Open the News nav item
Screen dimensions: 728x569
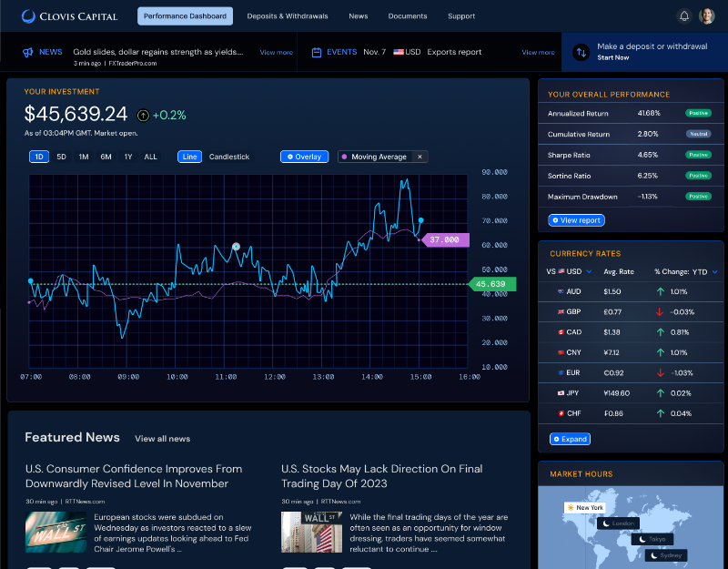click(x=358, y=16)
